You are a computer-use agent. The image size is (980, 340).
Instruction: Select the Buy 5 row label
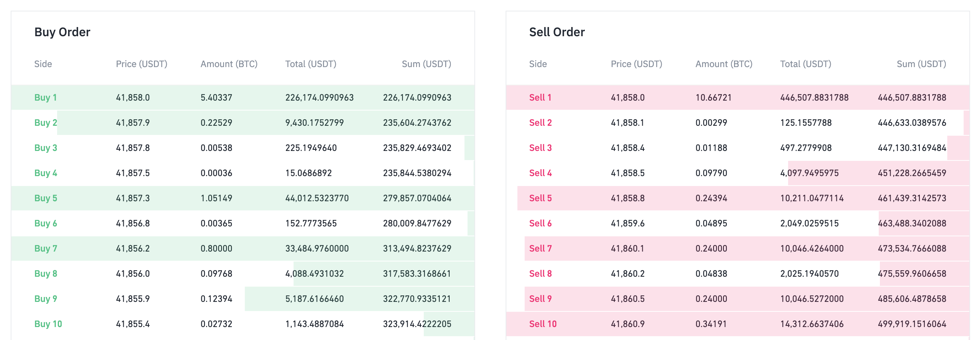tap(46, 198)
